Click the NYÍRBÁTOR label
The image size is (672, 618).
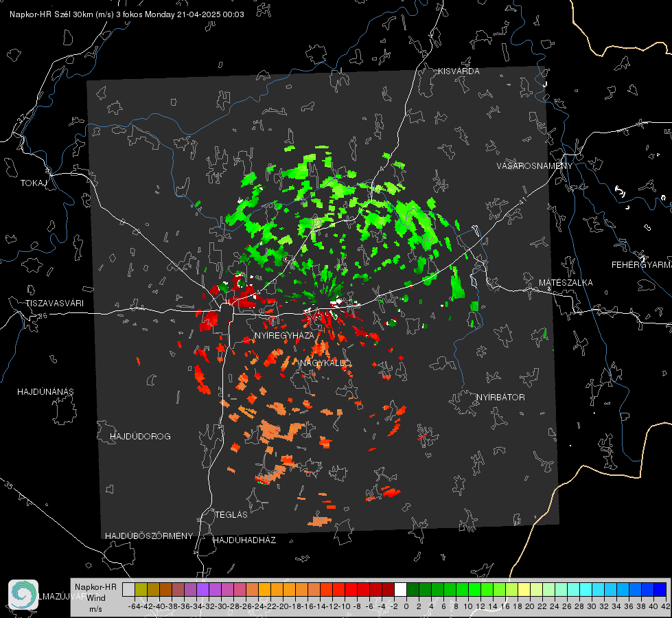point(500,398)
